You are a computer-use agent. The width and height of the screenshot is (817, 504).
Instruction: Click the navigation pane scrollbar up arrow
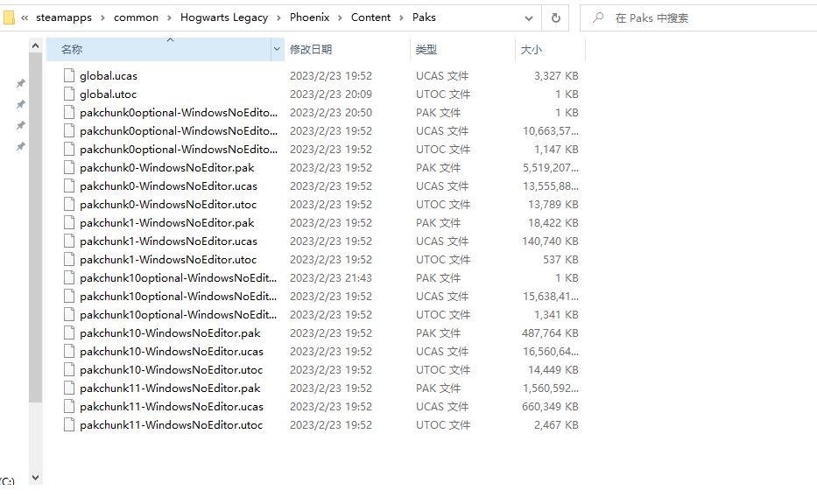coord(35,46)
